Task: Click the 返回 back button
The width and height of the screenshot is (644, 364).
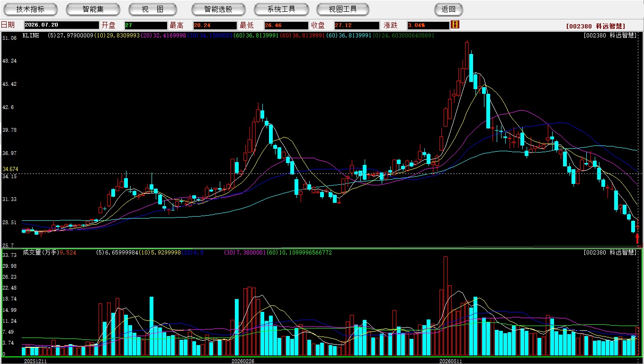Action: (x=448, y=9)
